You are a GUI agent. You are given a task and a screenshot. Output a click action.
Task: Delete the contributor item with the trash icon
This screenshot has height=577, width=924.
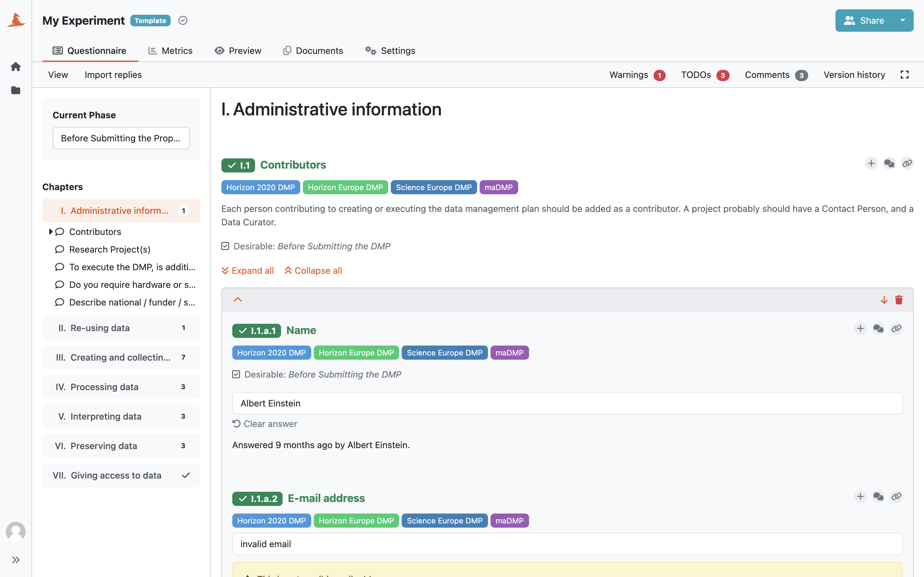coord(899,300)
